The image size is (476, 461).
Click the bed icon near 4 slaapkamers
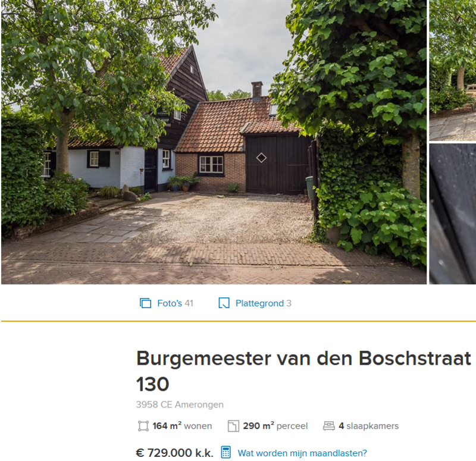coord(329,426)
